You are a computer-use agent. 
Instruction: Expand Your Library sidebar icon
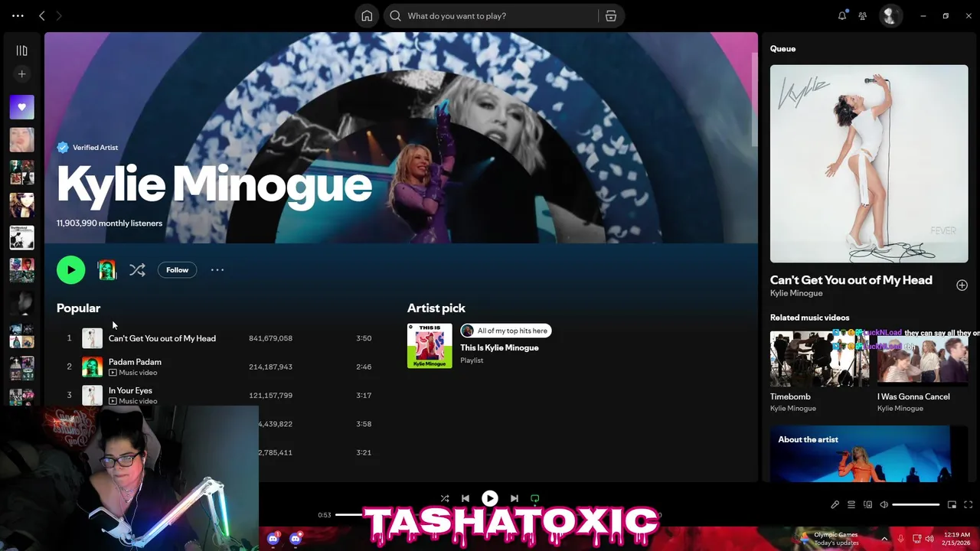tap(21, 51)
